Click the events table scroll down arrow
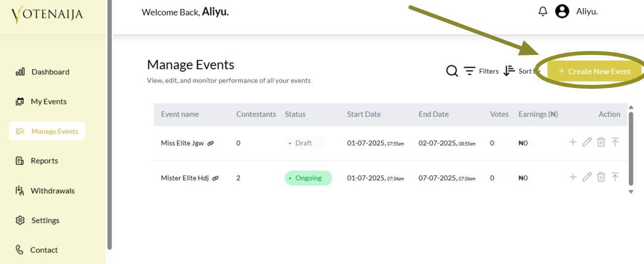This screenshot has height=264, width=644. pyautogui.click(x=631, y=192)
